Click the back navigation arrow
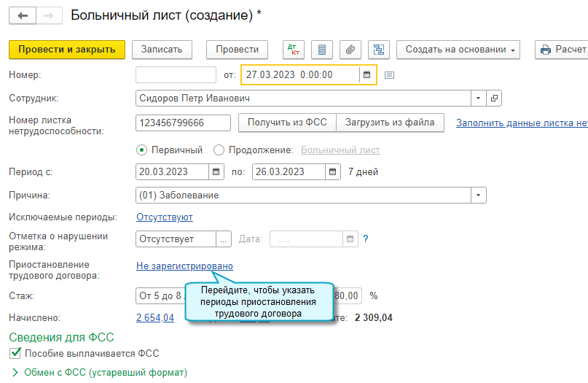This screenshot has height=383, width=588. pos(23,15)
